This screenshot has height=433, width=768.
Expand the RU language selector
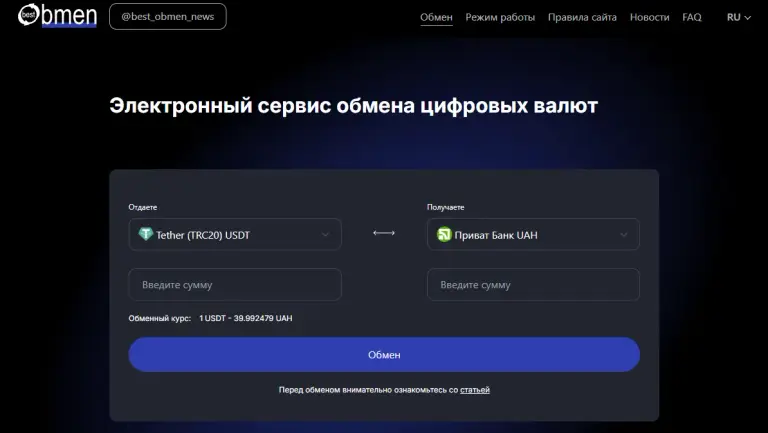click(x=739, y=17)
